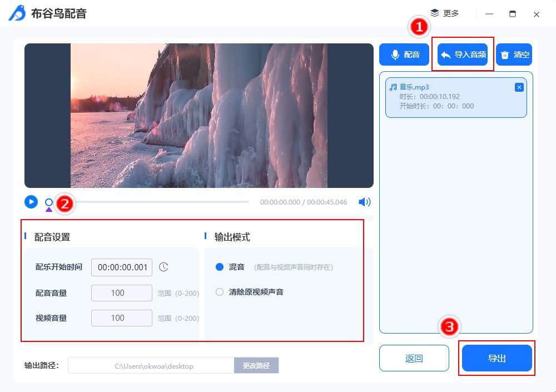Click the trash icon on the 清空 button
This screenshot has width=556, height=392.
[x=505, y=54]
